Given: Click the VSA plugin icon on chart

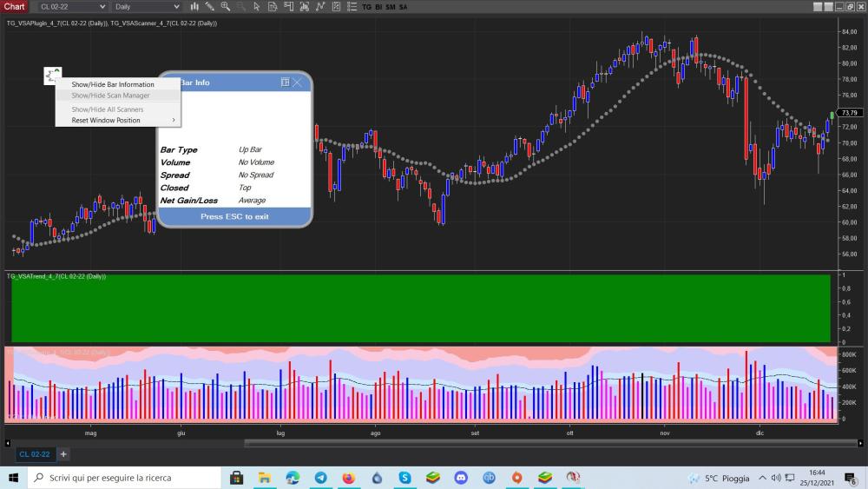Looking at the screenshot, I should [x=53, y=76].
